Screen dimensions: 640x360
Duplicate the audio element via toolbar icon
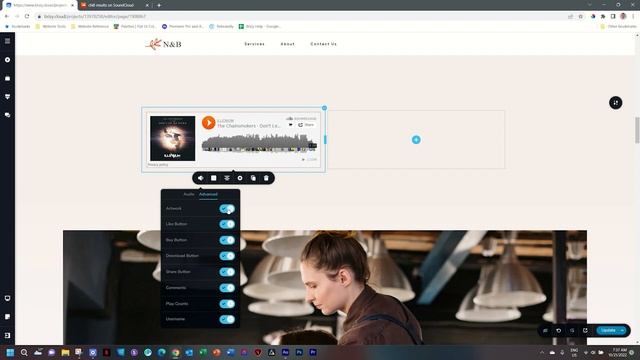point(253,178)
